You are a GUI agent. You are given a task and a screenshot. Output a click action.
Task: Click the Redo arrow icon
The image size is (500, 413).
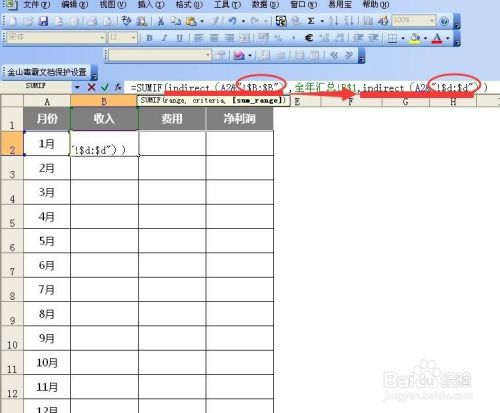coord(255,21)
